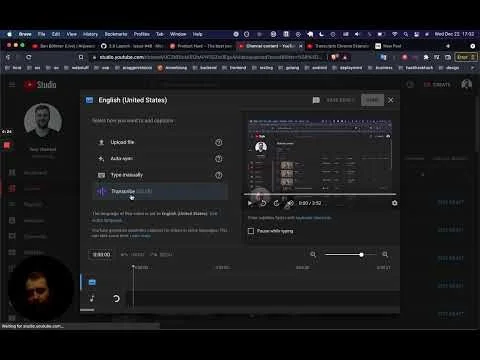This screenshot has height=360, width=480.
Task: Open the Apple menu
Action: click(x=9, y=34)
